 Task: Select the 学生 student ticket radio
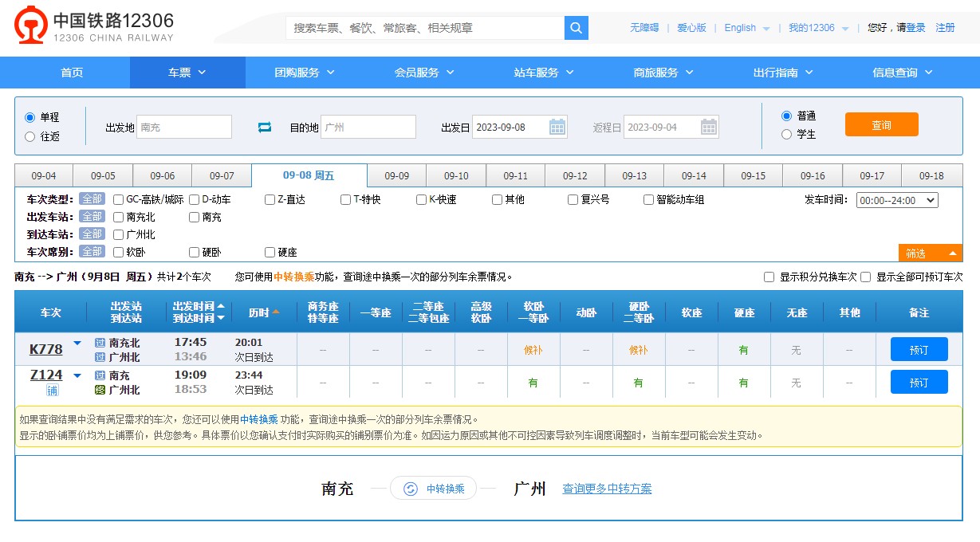point(787,135)
